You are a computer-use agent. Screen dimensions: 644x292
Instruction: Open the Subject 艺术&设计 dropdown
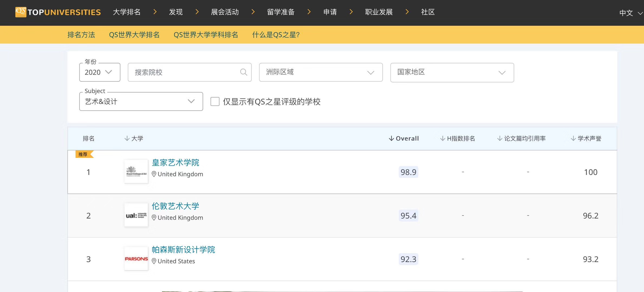141,101
